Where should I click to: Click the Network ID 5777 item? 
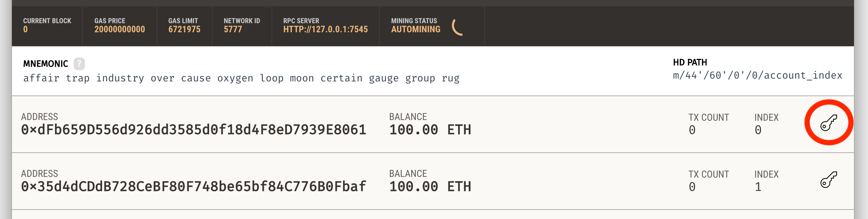tap(242, 25)
